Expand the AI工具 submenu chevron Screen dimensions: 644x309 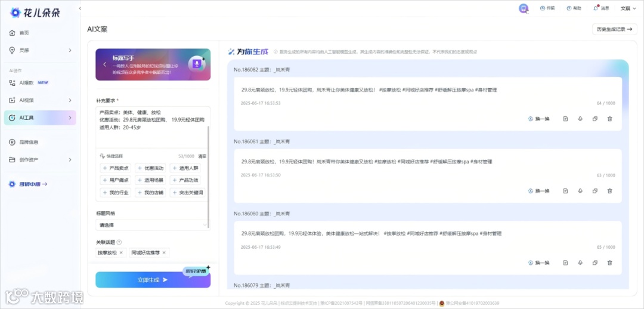(70, 118)
